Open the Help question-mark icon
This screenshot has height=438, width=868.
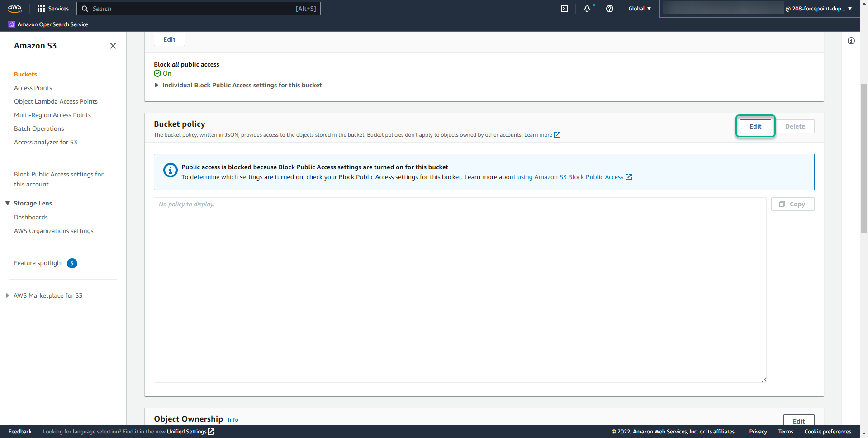[x=609, y=8]
